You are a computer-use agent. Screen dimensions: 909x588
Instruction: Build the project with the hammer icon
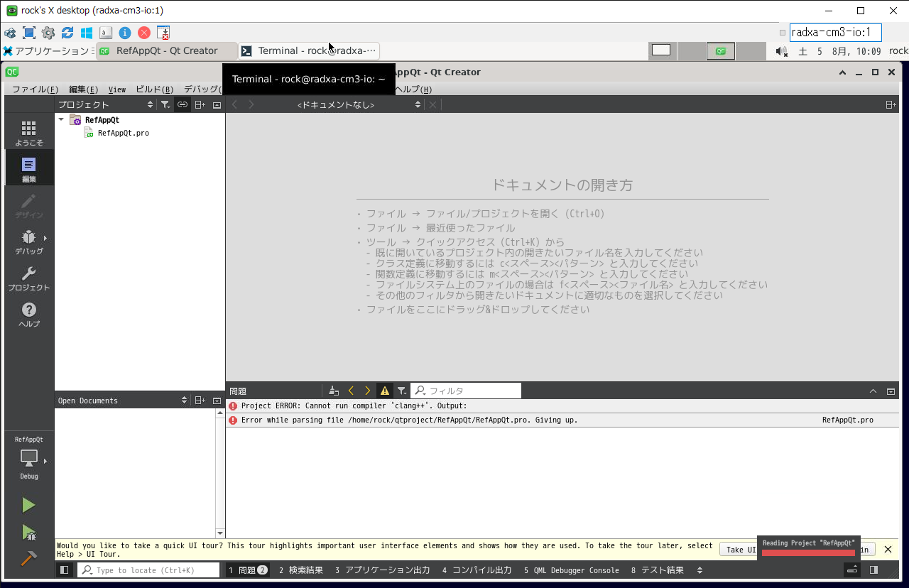(x=28, y=558)
